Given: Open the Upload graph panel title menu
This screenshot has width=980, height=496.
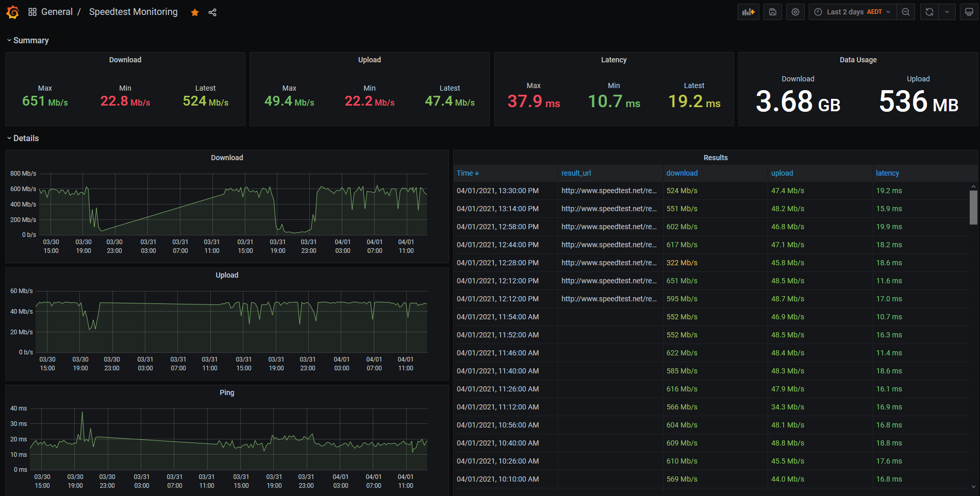Looking at the screenshot, I should click(x=227, y=275).
